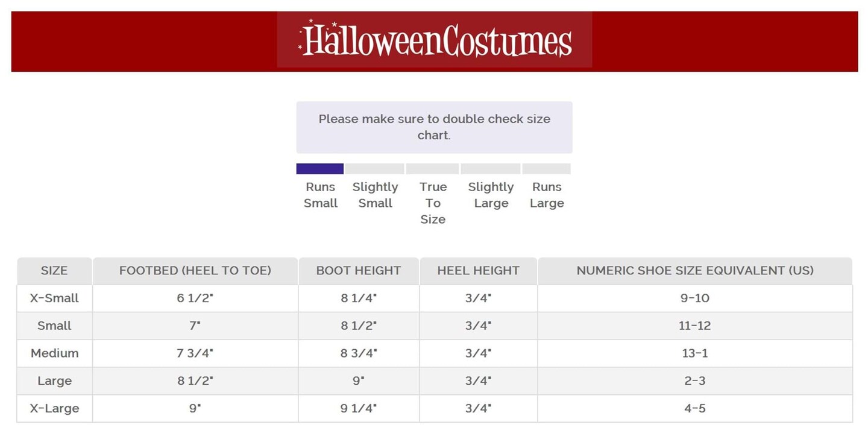Click the Large size row label
The height and width of the screenshot is (439, 868).
point(54,381)
